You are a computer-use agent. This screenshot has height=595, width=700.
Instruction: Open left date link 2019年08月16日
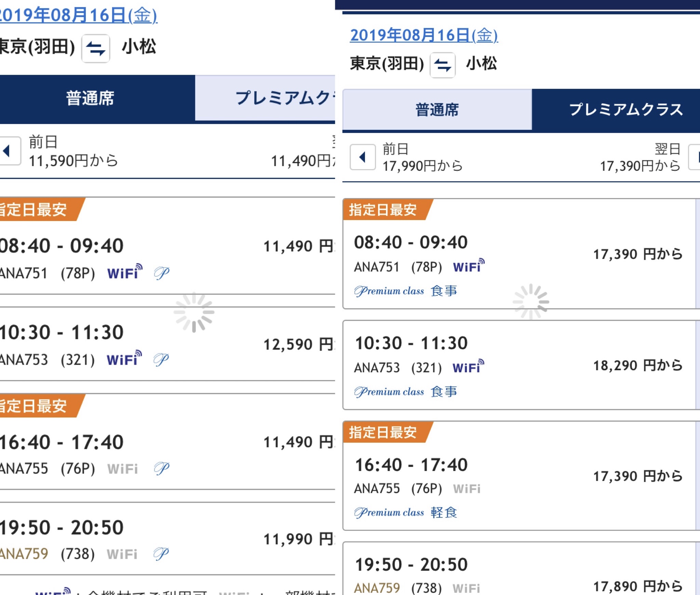point(78,16)
